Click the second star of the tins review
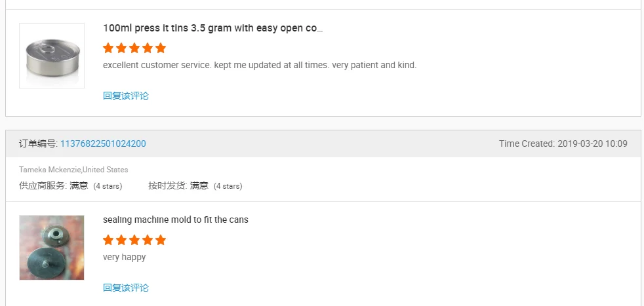 (x=121, y=48)
